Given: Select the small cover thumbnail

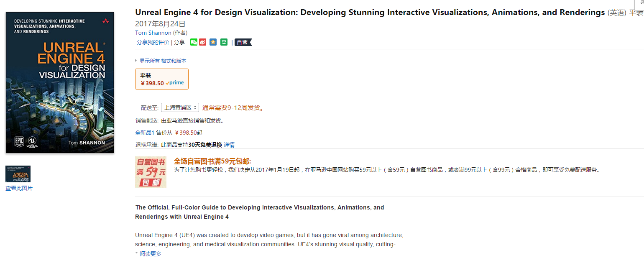Looking at the screenshot, I should [18, 174].
